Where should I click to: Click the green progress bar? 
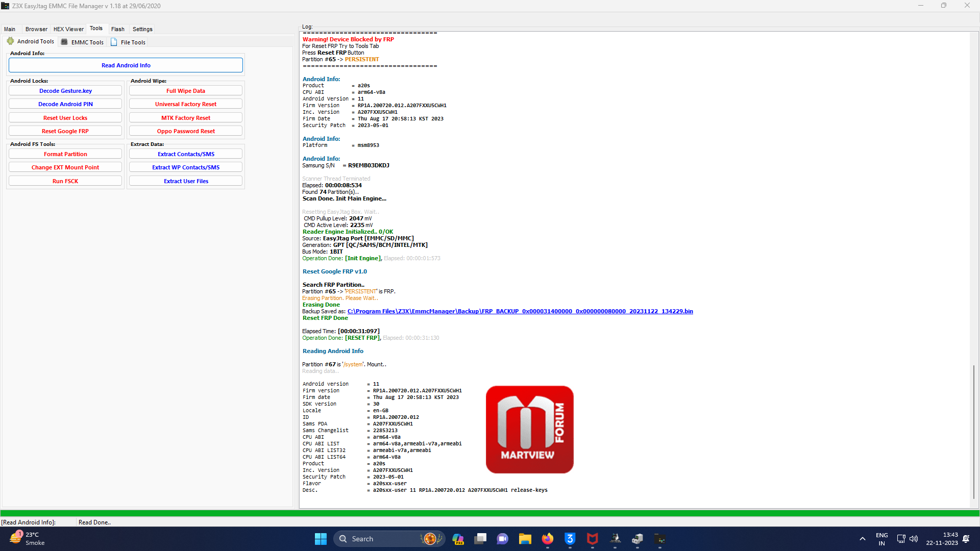pyautogui.click(x=490, y=513)
